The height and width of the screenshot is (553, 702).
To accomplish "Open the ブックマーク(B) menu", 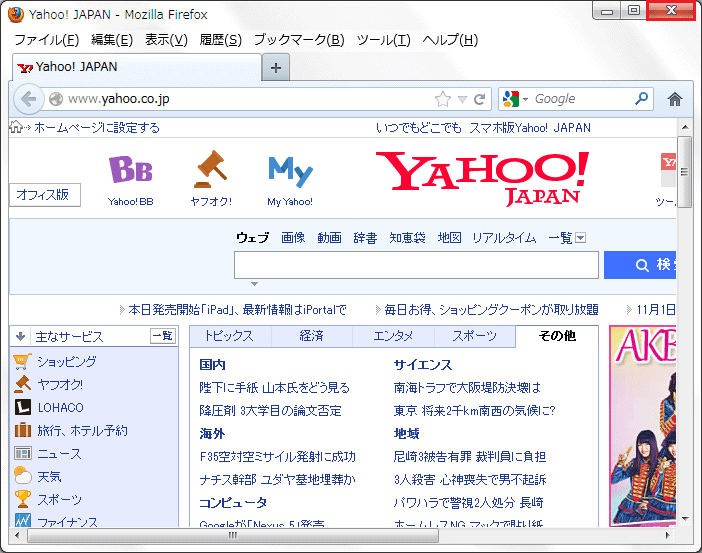I will (x=298, y=40).
